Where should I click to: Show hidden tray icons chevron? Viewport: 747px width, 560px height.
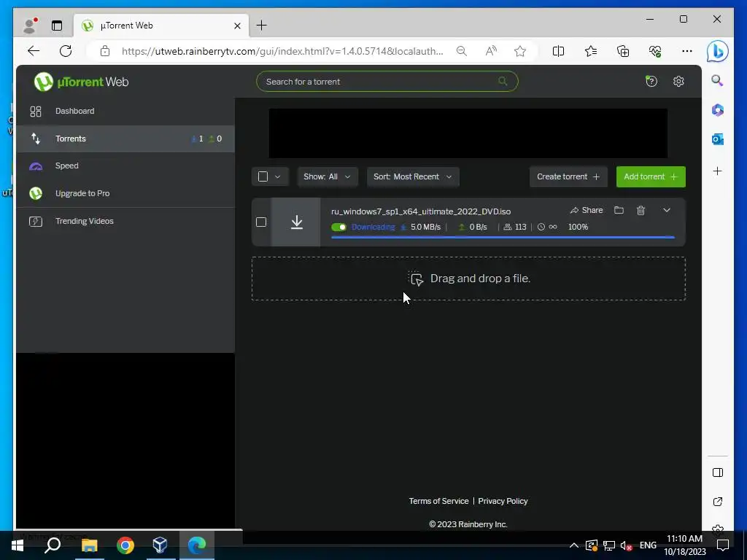click(x=574, y=545)
